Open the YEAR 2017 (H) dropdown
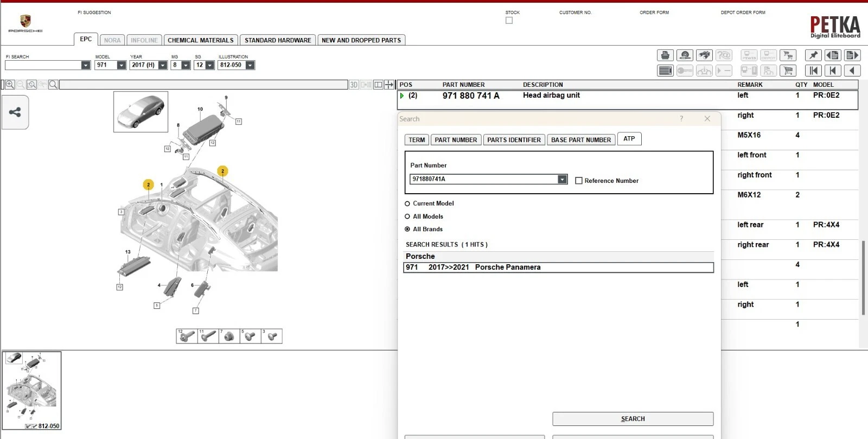Screen dimensions: 868x439 pos(163,65)
